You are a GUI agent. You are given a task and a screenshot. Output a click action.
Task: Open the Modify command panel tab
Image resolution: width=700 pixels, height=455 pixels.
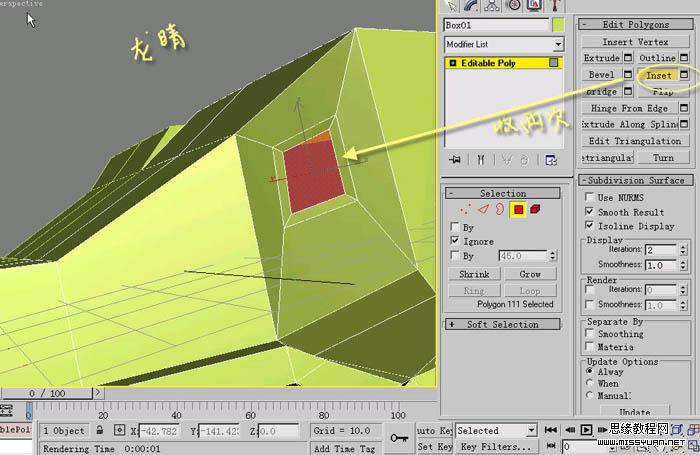coord(471,5)
